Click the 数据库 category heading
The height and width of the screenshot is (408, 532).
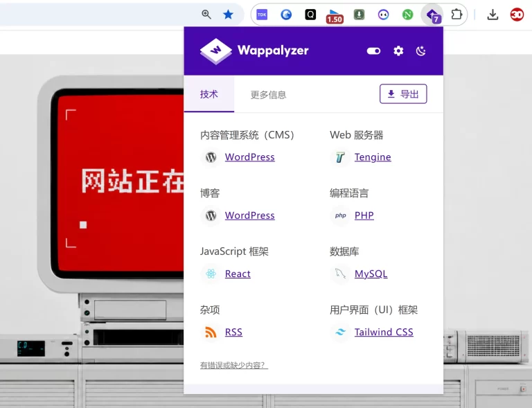coord(344,251)
